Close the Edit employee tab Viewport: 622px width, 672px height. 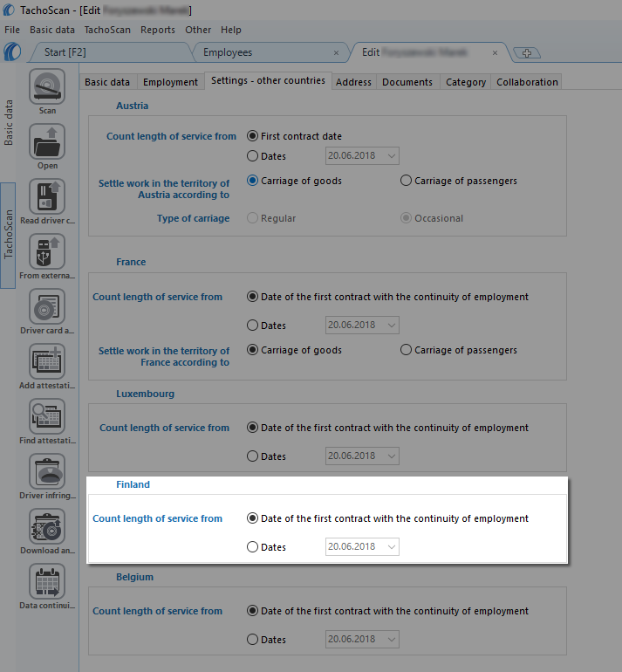[495, 52]
